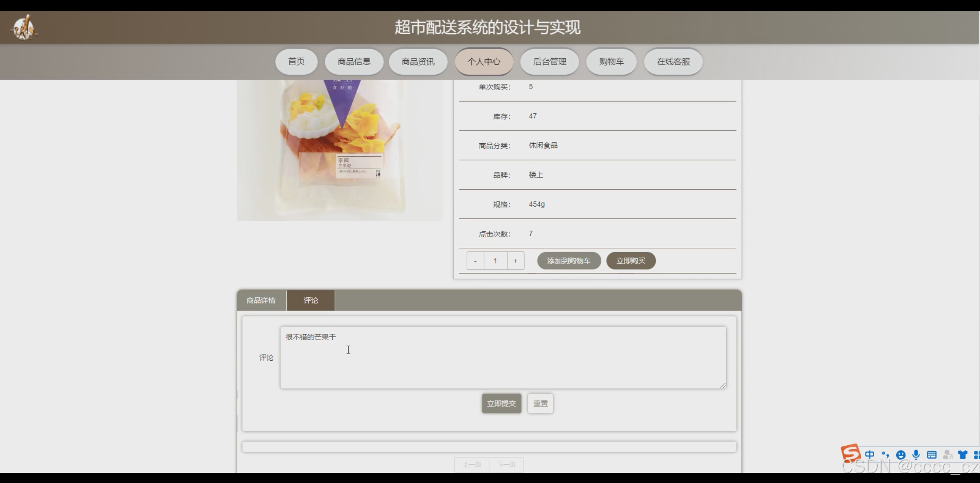
Task: Click the microphone voice input icon
Action: [x=916, y=454]
